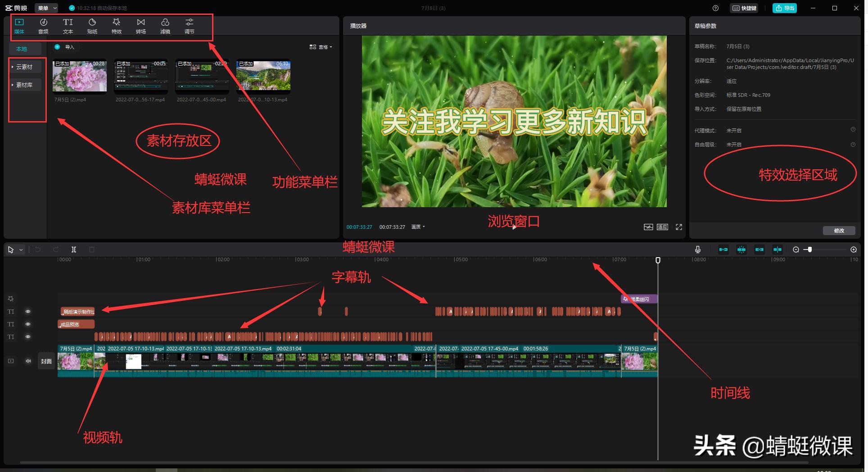Viewport: 868px width, 472px height.
Task: Enter fullscreen preview in the player
Action: [x=678, y=227]
